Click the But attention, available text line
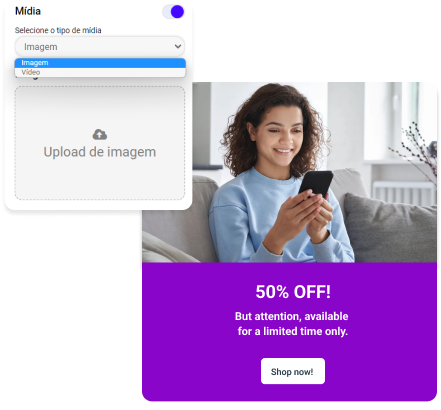The width and height of the screenshot is (441, 410). pos(292,316)
